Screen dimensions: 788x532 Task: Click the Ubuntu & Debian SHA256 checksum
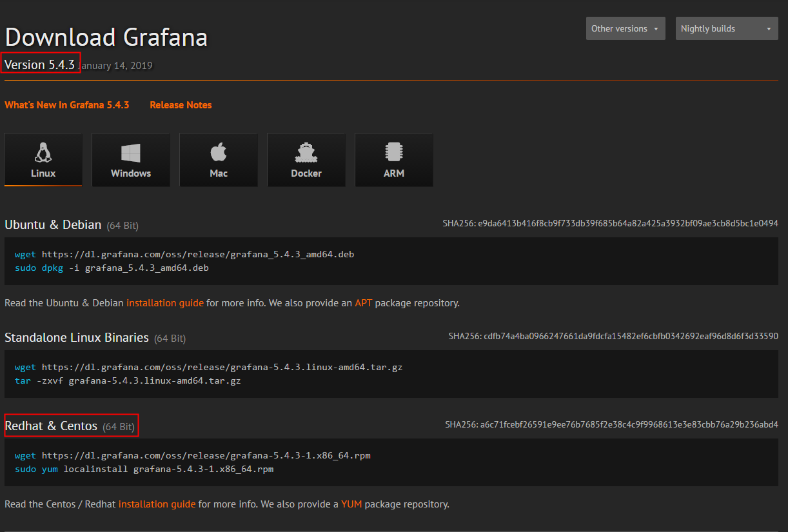(x=610, y=223)
